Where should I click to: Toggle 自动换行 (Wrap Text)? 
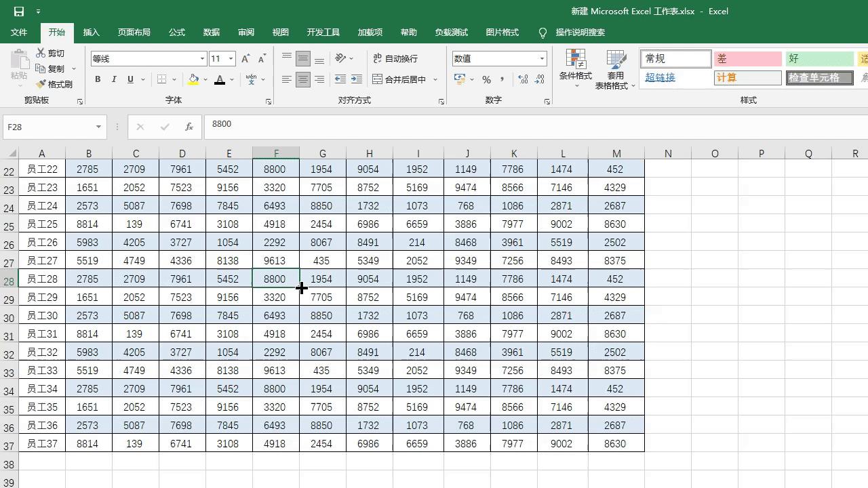pos(397,58)
